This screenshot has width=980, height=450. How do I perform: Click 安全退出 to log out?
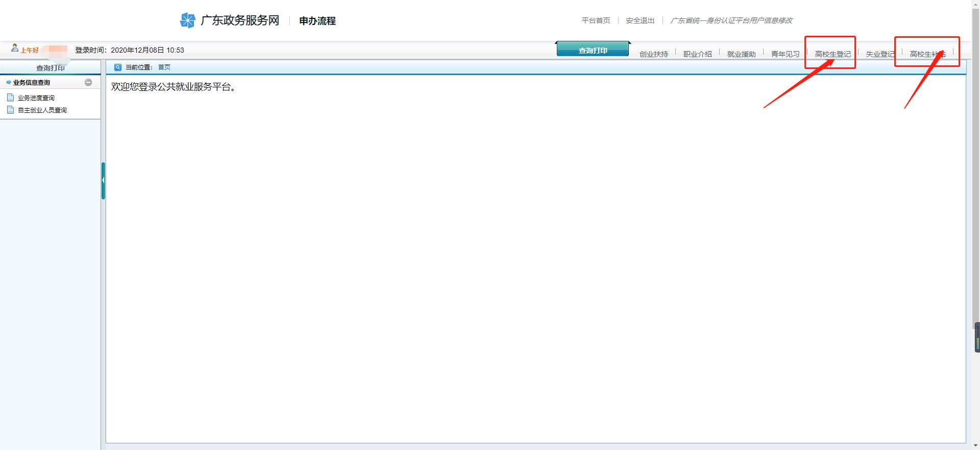[x=640, y=20]
